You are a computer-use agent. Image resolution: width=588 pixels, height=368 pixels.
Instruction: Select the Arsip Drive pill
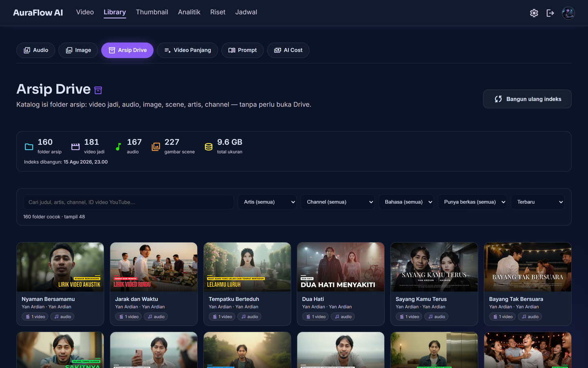pyautogui.click(x=127, y=50)
